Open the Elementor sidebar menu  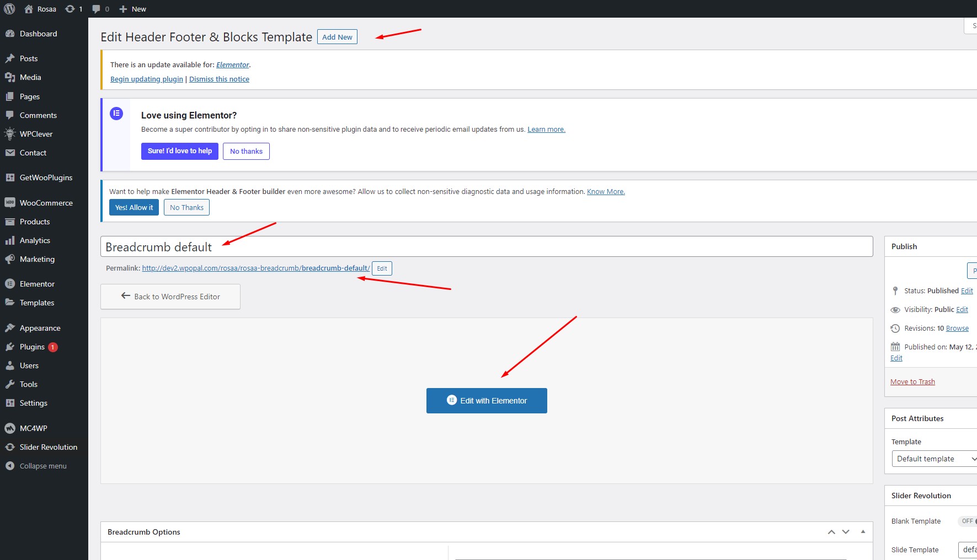(37, 284)
